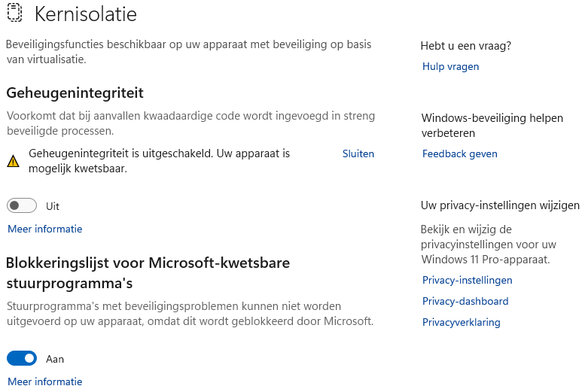
Task: Dismiss the warning via the Sluiten link
Action: point(358,153)
